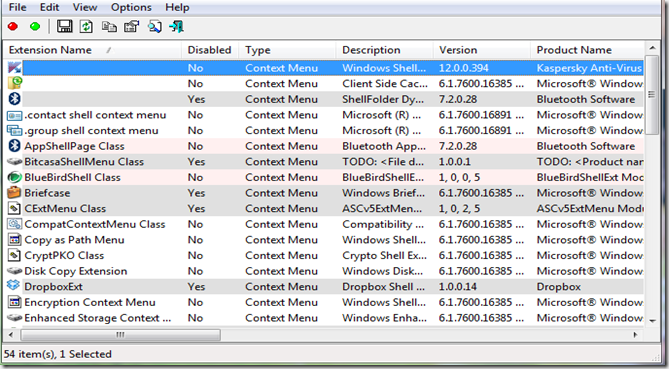The height and width of the screenshot is (369, 669).
Task: Select the ".contact shell context menu" row
Action: [323, 115]
